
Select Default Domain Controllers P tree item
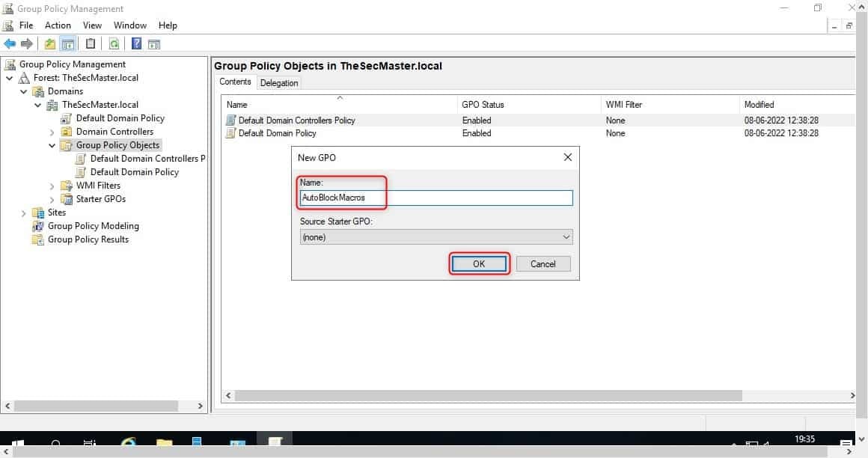point(147,159)
